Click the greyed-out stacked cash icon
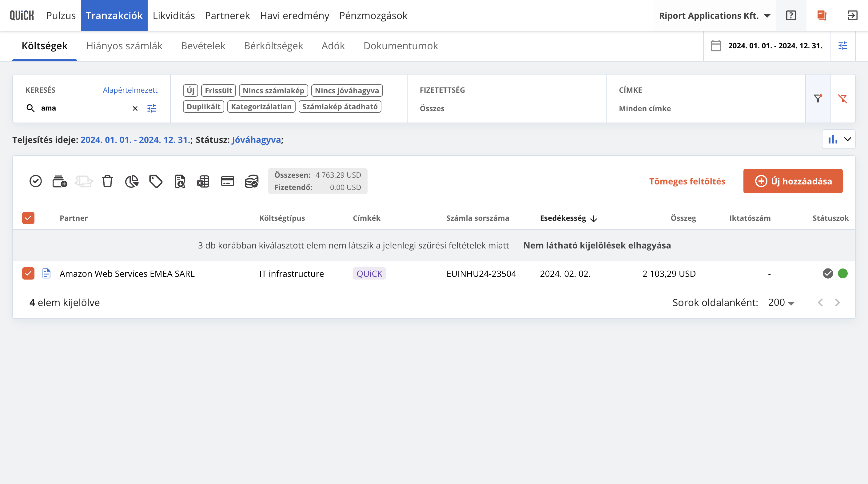Viewport: 868px width, 484px height. (84, 181)
